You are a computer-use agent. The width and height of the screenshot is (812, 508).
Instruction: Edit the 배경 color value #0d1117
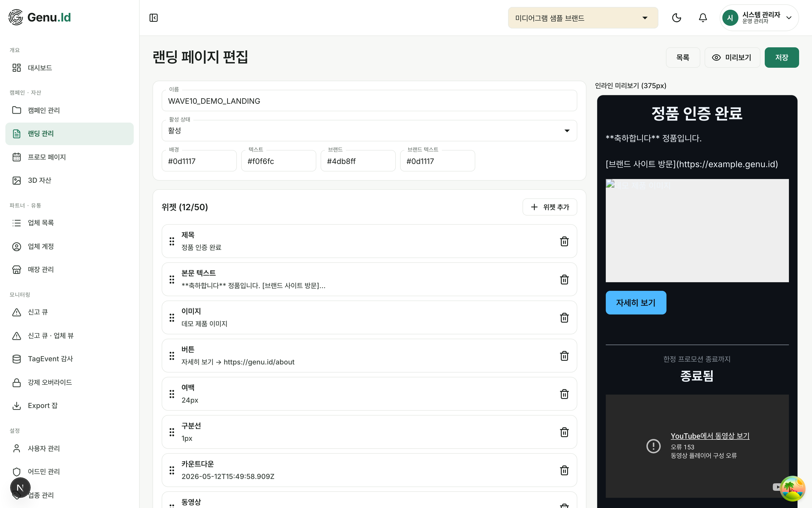pos(199,161)
